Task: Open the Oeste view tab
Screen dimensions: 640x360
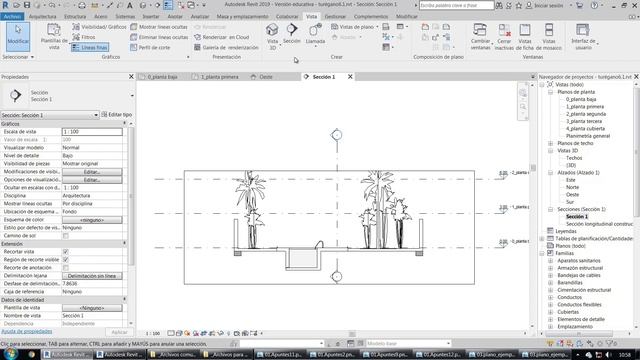Action: (265, 77)
